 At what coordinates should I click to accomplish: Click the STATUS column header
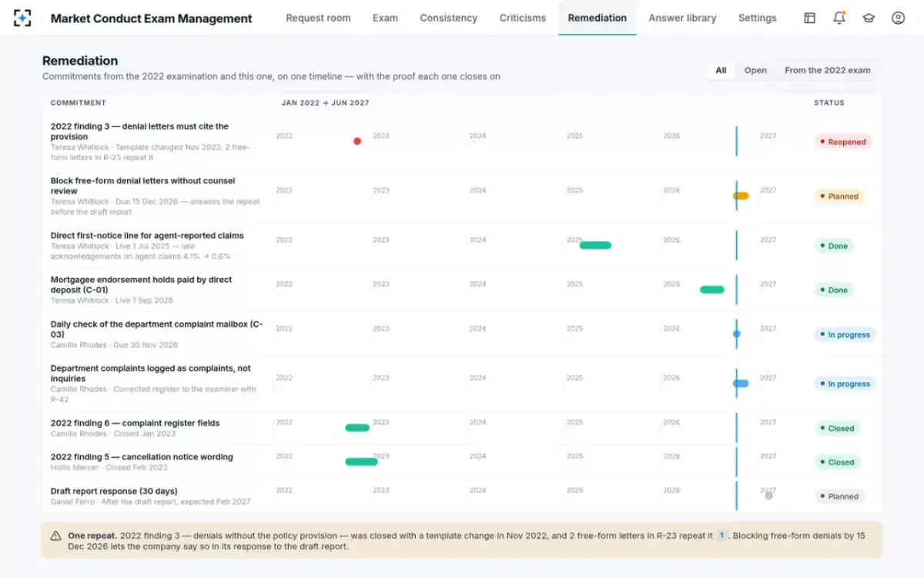coord(829,102)
